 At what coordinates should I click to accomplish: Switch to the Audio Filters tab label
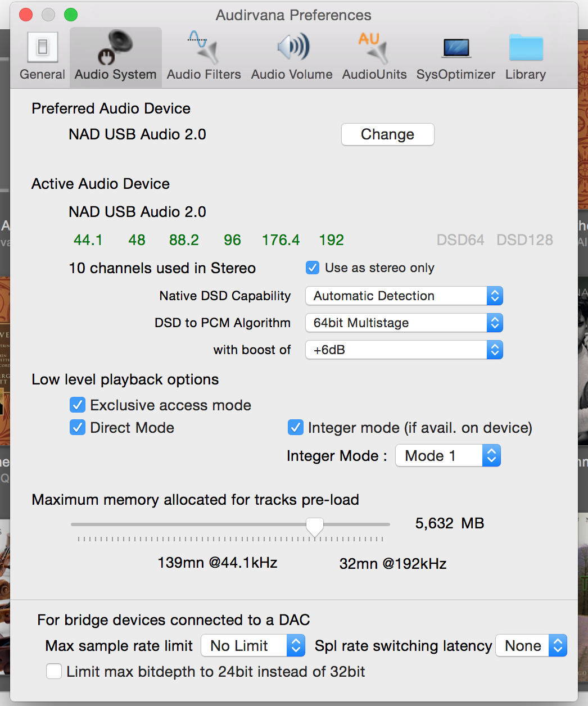[203, 74]
